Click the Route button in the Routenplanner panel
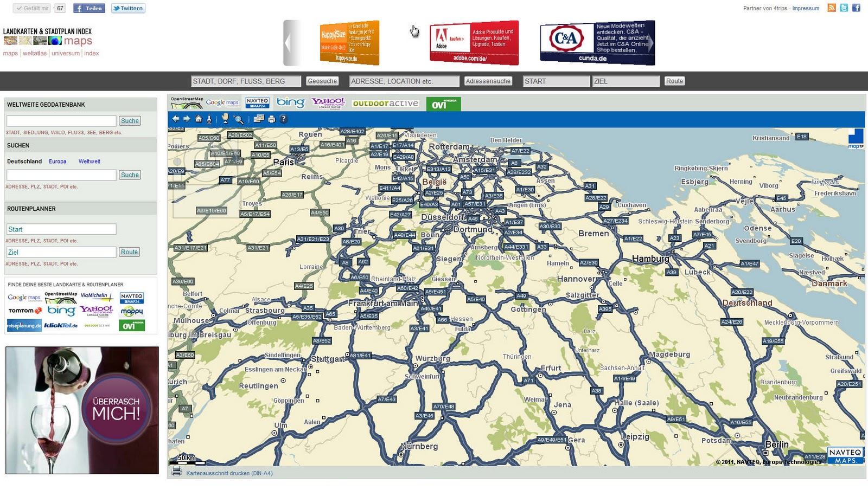The image size is (868, 490). [x=129, y=252]
